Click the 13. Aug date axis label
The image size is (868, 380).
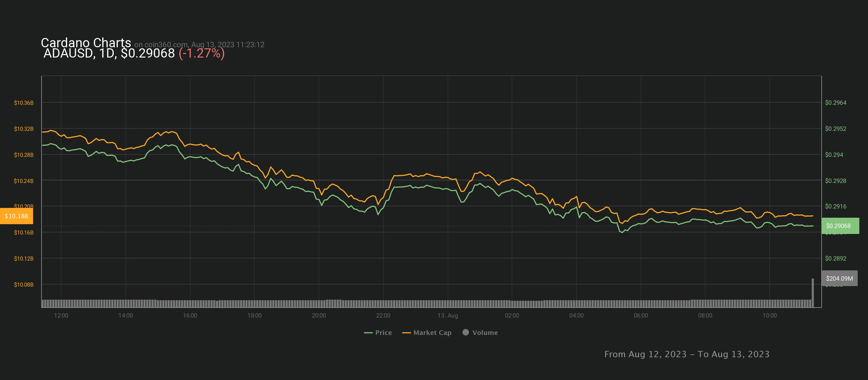coord(448,316)
